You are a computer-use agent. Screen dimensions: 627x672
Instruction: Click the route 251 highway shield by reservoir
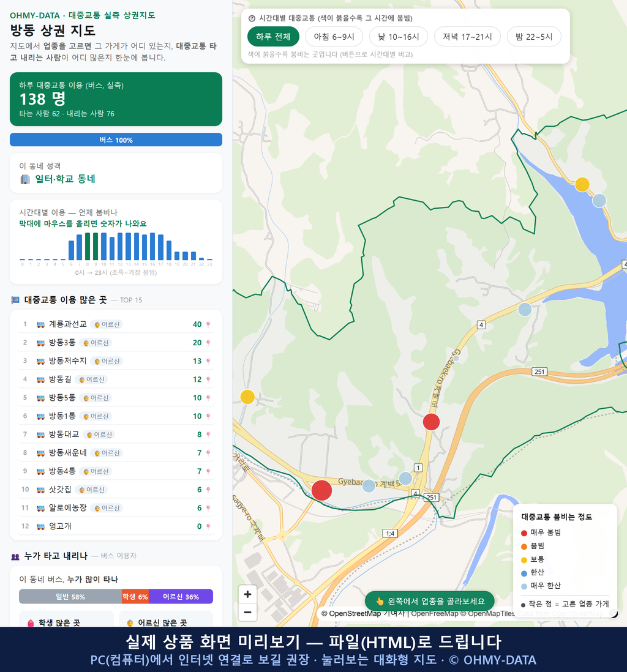(539, 371)
